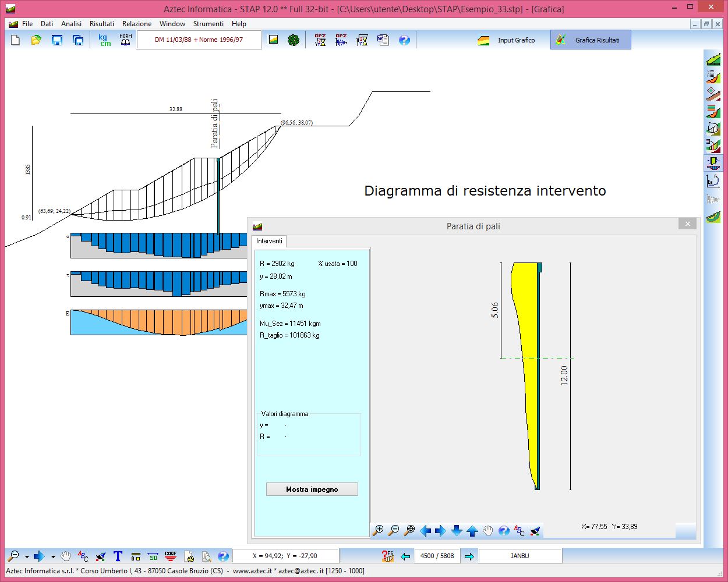This screenshot has height=582, width=728.
Task: Click the DXF export icon
Action: tap(171, 556)
